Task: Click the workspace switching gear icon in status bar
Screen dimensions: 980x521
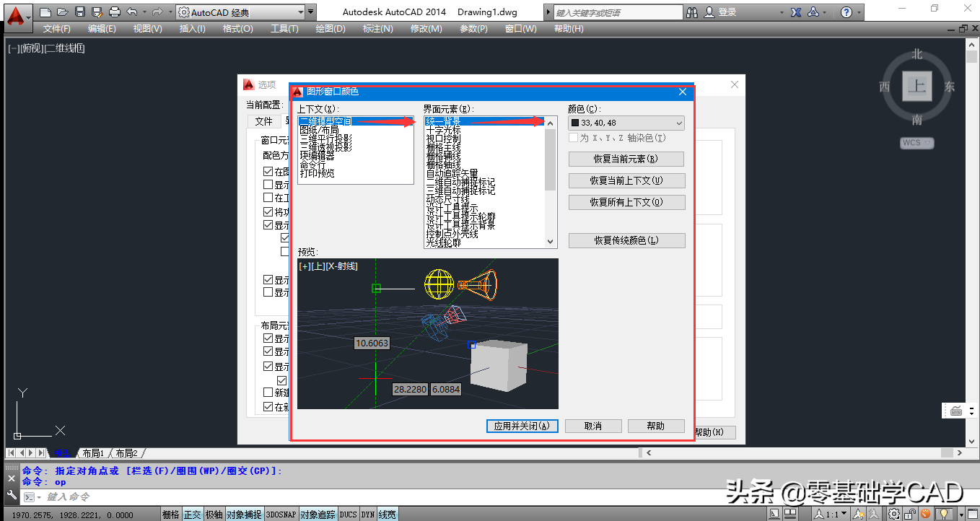Action: click(894, 514)
